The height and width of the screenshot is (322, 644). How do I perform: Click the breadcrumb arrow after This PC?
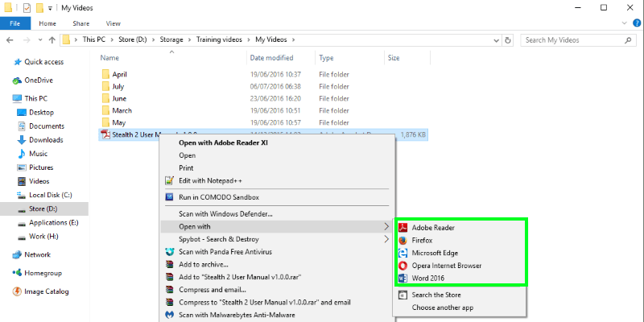coord(113,40)
